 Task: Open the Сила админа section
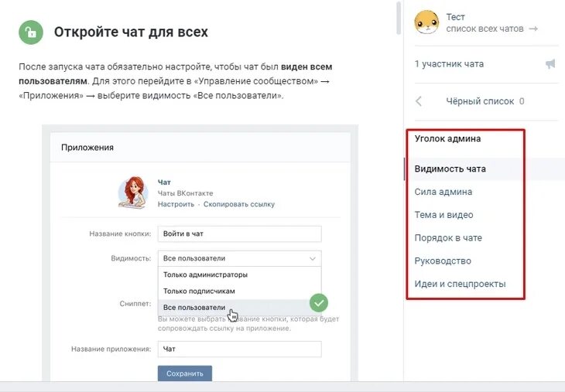443,192
